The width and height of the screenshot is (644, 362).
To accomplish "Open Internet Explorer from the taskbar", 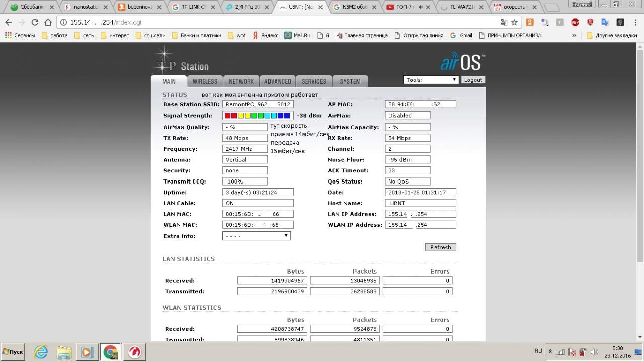I will pos(42,351).
